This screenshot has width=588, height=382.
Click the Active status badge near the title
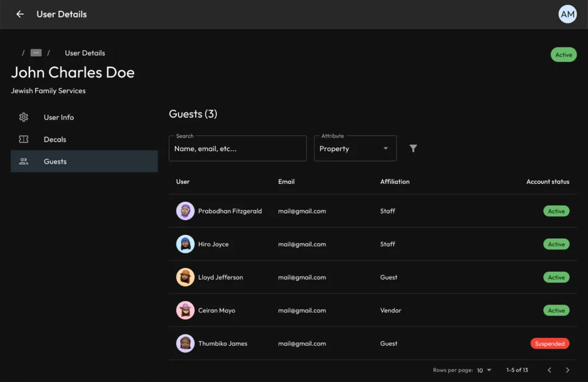click(563, 55)
